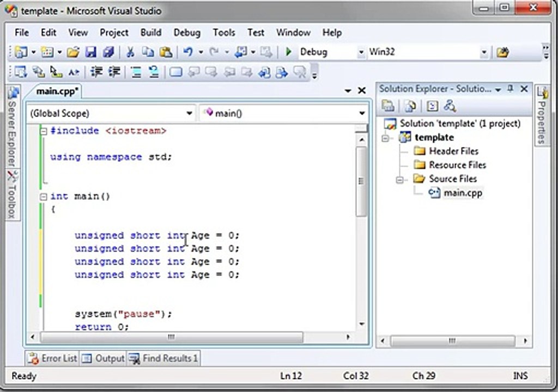This screenshot has height=392, width=558.
Task: Select Solution 'template' (1 project) node
Action: 460,124
